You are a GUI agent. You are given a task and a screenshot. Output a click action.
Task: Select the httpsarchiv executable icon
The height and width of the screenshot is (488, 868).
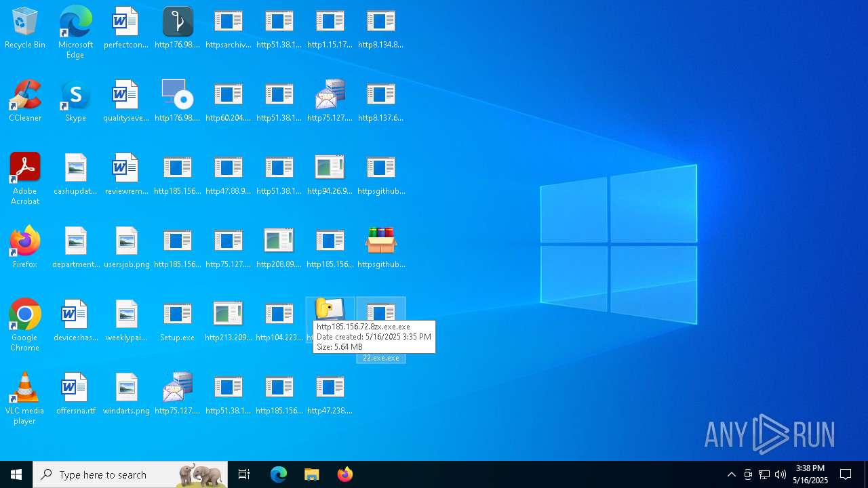tap(228, 29)
